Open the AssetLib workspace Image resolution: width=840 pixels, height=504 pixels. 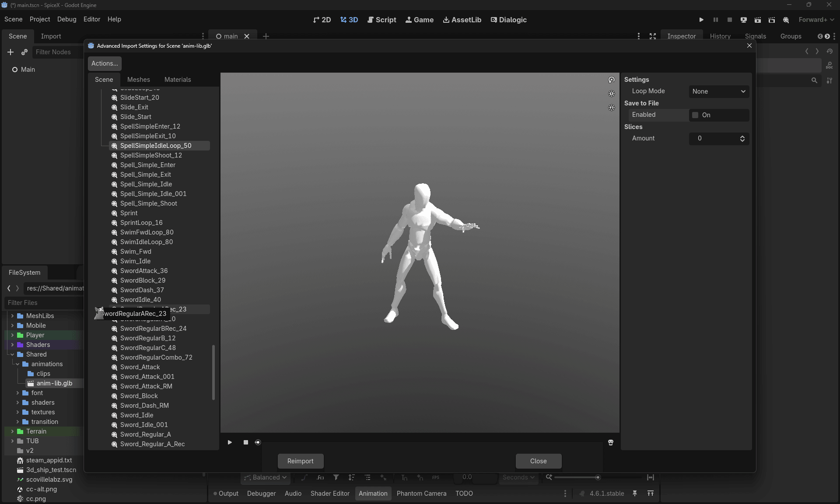tap(462, 20)
